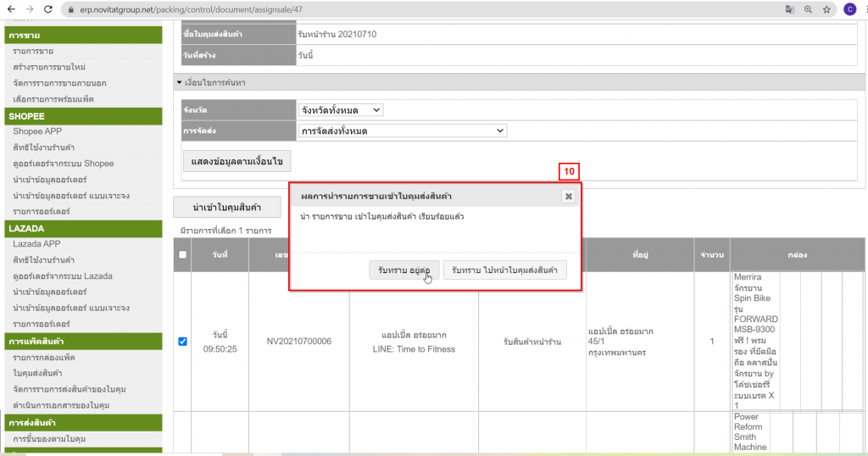
Task: Open the purple profile avatar
Action: [849, 9]
